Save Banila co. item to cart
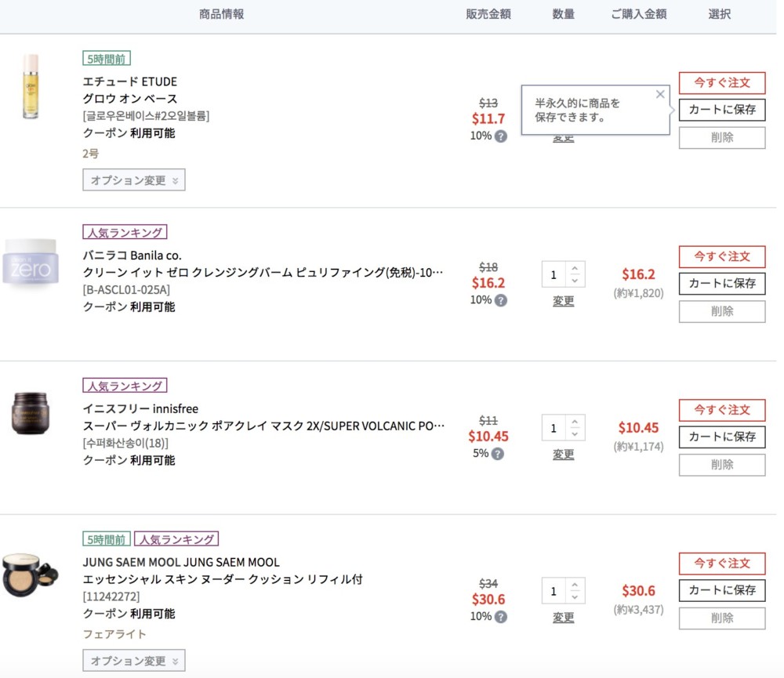Screen dimensions: 784x678 pos(722,284)
